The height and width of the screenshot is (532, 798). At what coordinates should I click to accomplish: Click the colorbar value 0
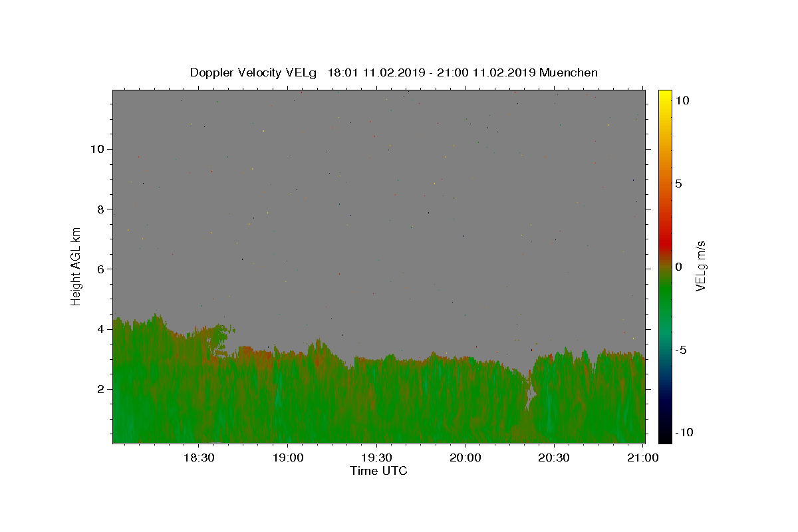(678, 267)
